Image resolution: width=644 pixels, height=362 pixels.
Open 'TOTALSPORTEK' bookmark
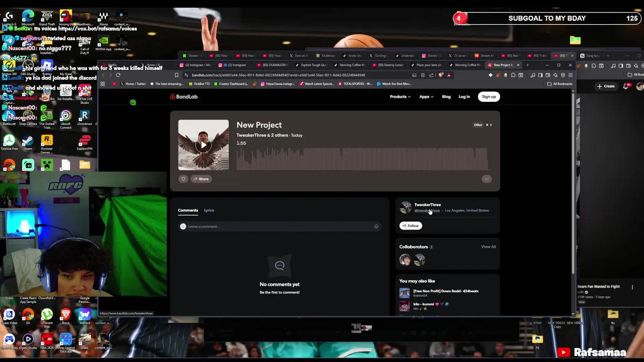point(355,84)
